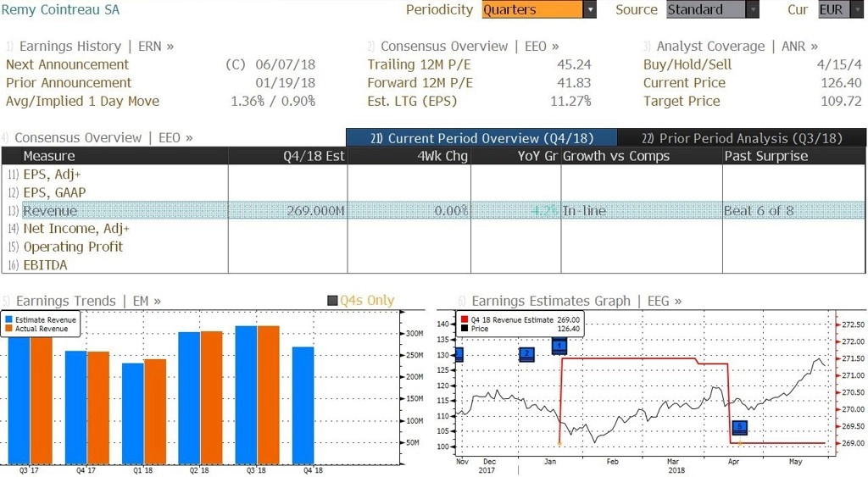
Task: Click the blue Estimate Revenue legend swatch
Action: tap(8, 320)
